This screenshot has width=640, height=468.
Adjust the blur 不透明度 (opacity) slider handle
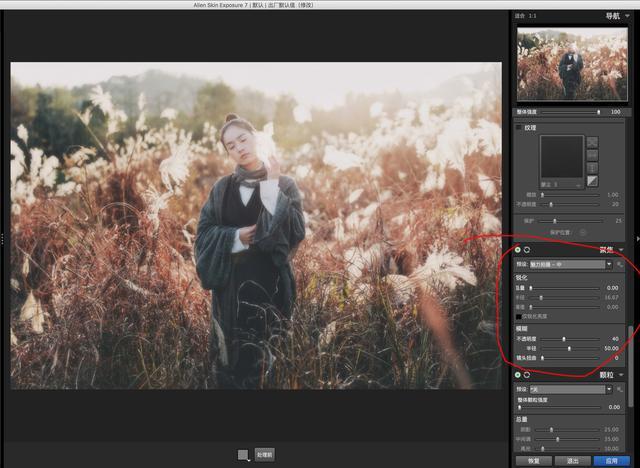[x=564, y=339]
